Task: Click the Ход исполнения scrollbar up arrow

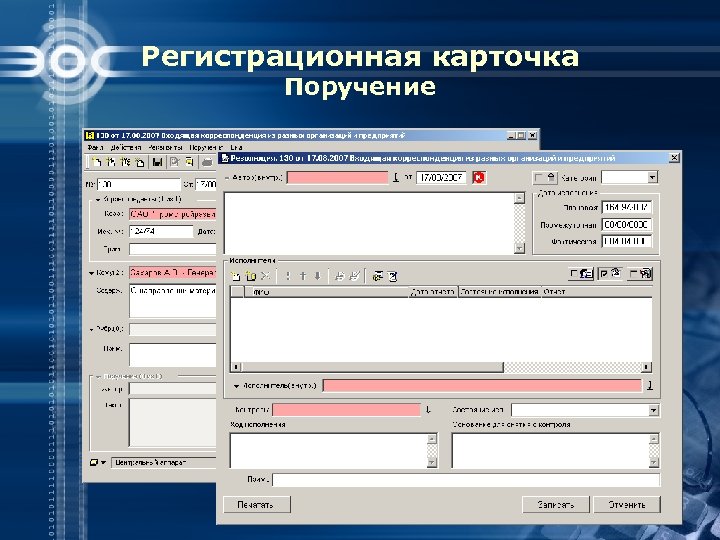Action: 432,439
